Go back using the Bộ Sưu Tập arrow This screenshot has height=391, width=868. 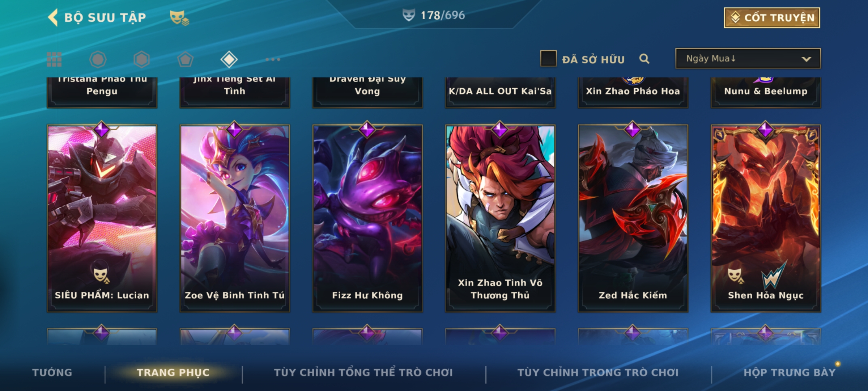53,18
